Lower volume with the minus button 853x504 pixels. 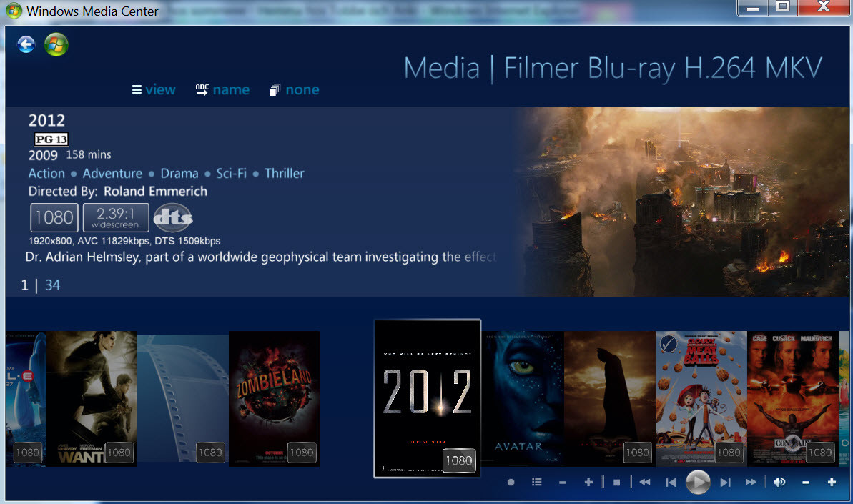(x=806, y=483)
